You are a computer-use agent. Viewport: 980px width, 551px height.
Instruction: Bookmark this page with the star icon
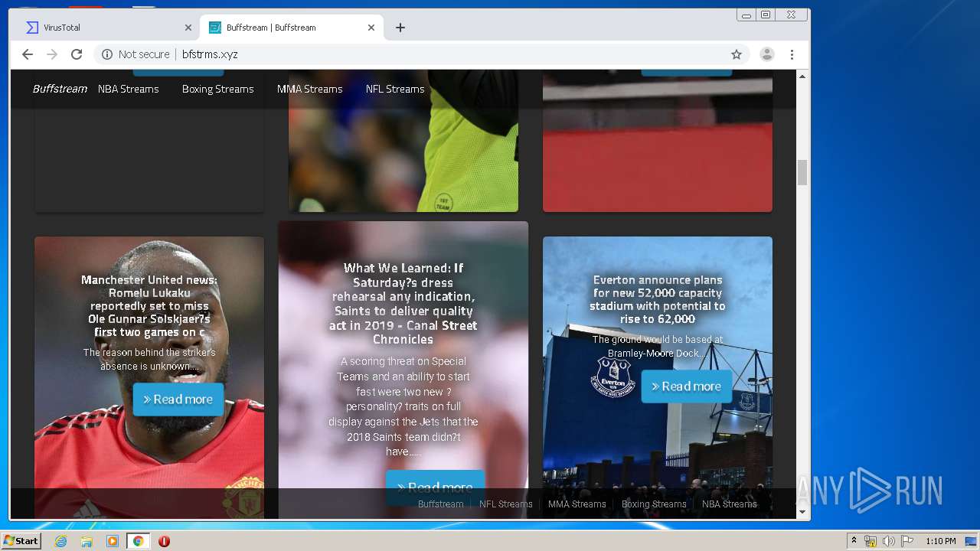(737, 54)
